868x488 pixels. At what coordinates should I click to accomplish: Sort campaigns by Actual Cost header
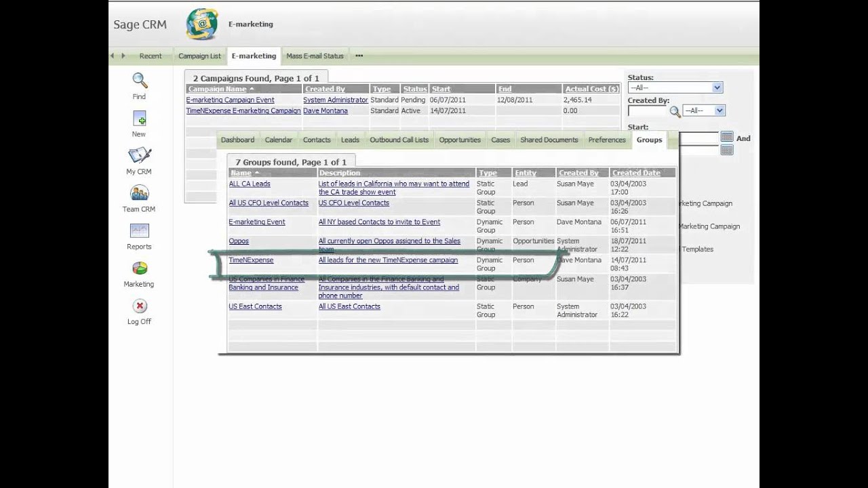click(592, 89)
